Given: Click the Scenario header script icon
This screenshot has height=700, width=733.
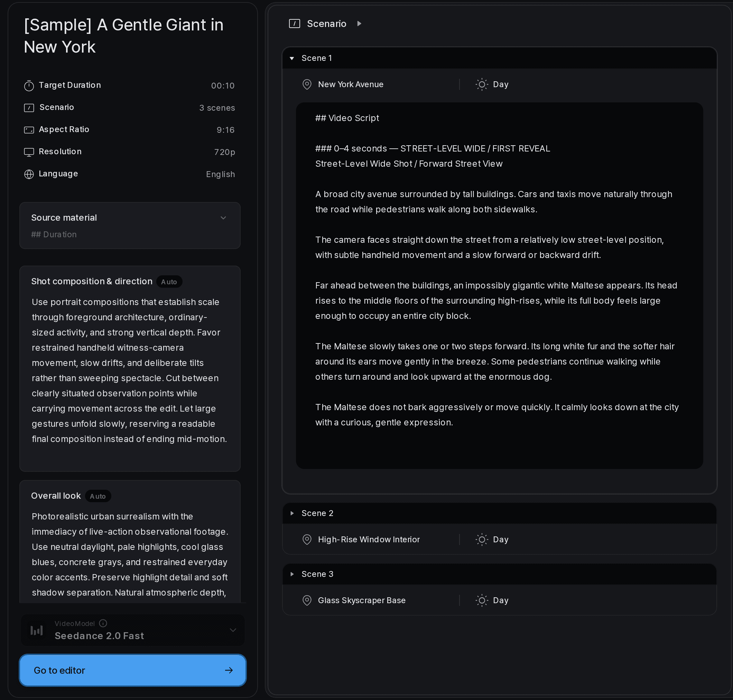Looking at the screenshot, I should 294,24.
